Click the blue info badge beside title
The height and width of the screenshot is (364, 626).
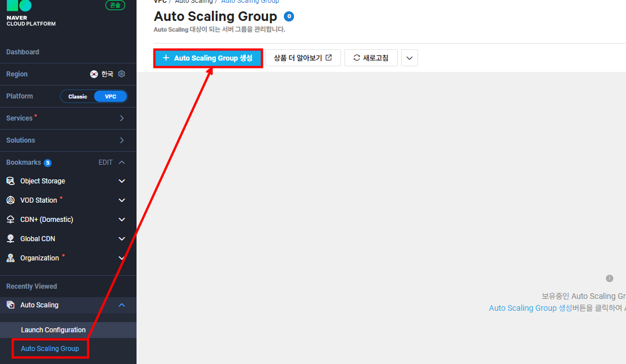[x=289, y=16]
